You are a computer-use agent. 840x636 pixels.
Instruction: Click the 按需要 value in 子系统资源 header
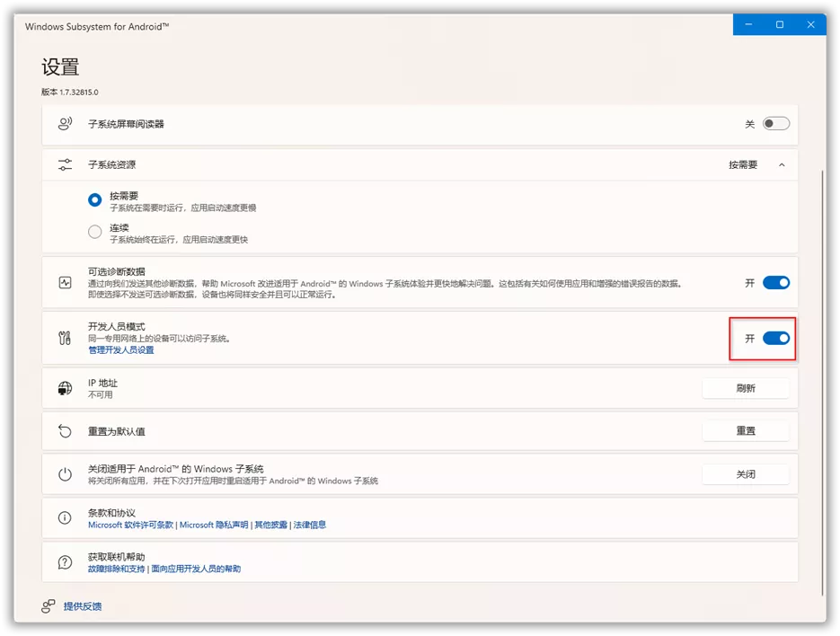point(743,164)
